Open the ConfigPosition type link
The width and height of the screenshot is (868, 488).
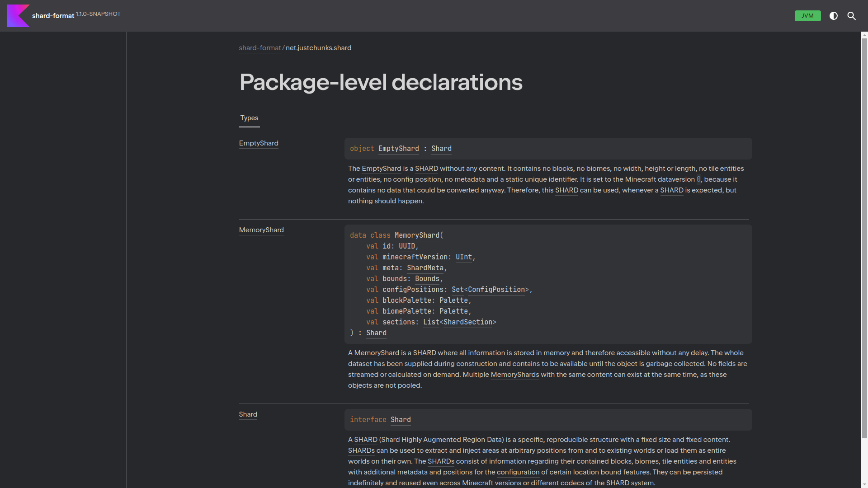pyautogui.click(x=496, y=290)
